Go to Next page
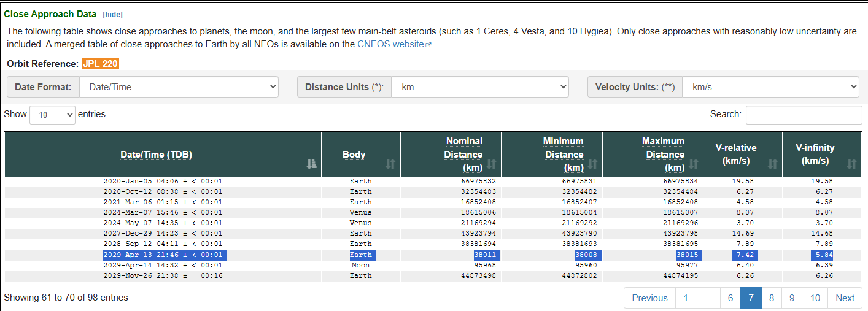 [x=845, y=298]
